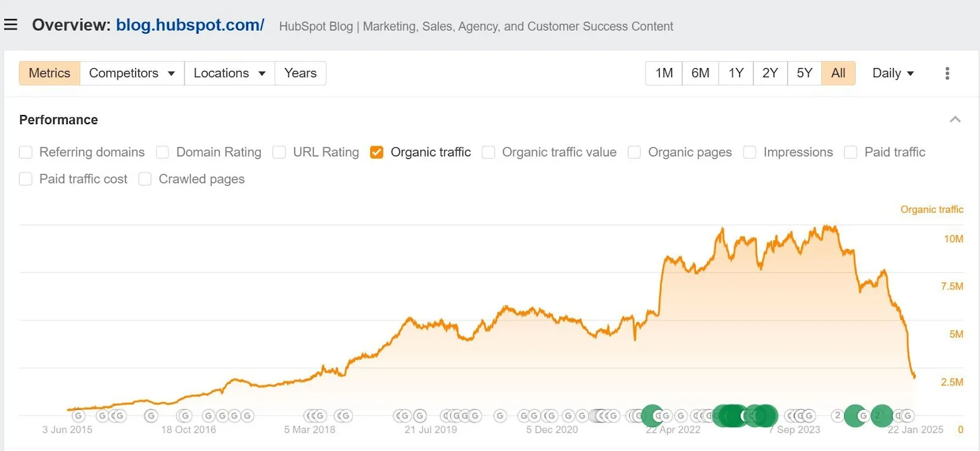Enable the Referring domains metric
The height and width of the screenshot is (451, 980).
(x=26, y=152)
